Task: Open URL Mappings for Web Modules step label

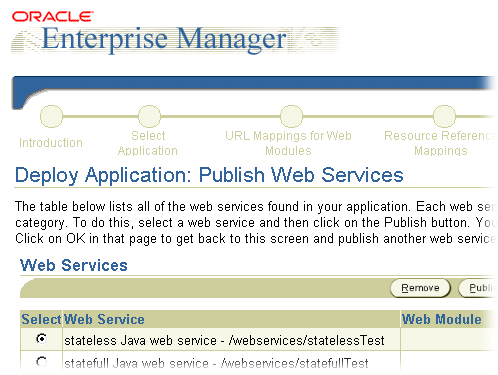Action: (x=288, y=143)
